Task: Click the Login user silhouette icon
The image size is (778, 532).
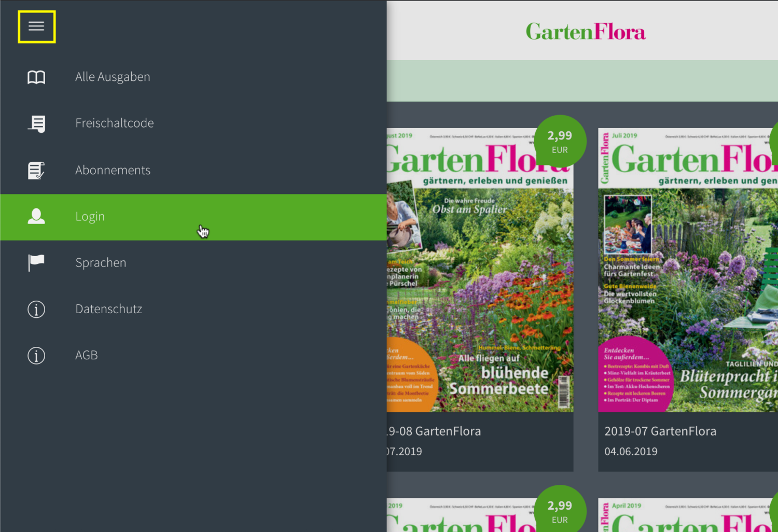Action: coord(36,216)
